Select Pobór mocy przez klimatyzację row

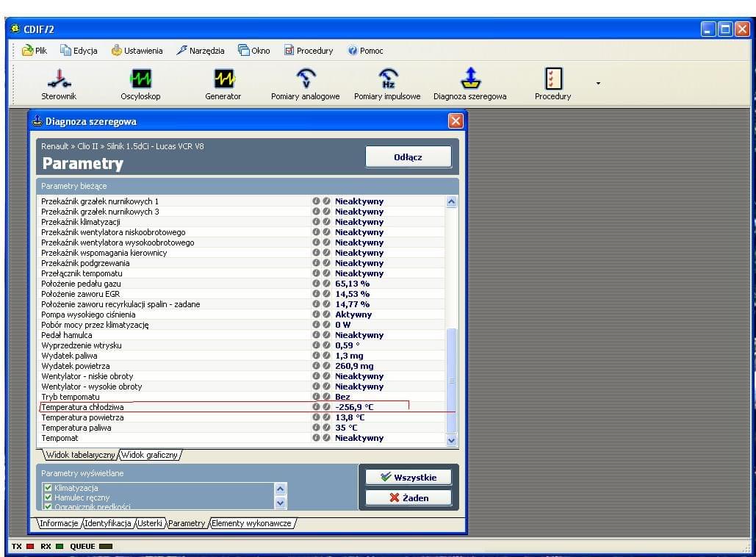(242, 325)
